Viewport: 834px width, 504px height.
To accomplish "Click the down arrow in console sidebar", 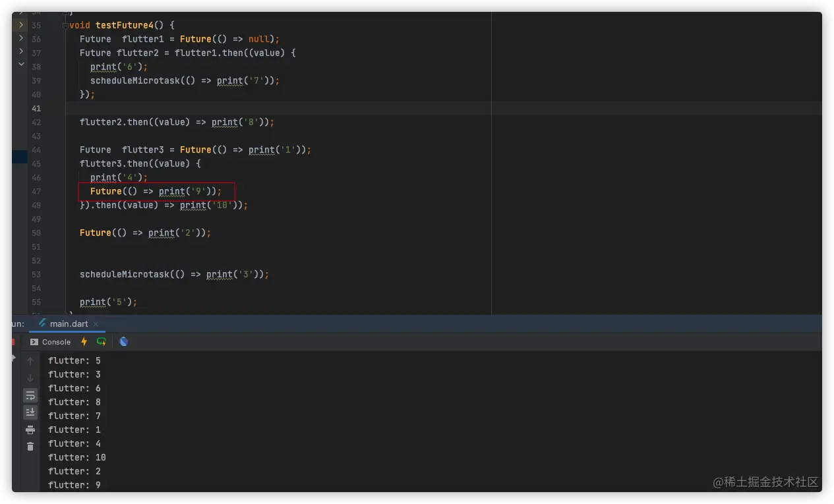I will (x=30, y=378).
